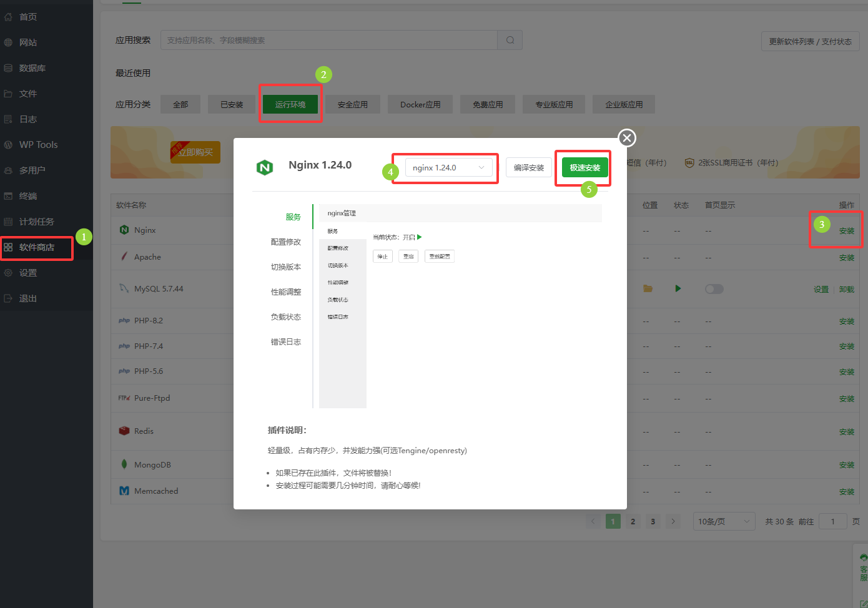Click the 编译安装 compile install button

point(528,167)
